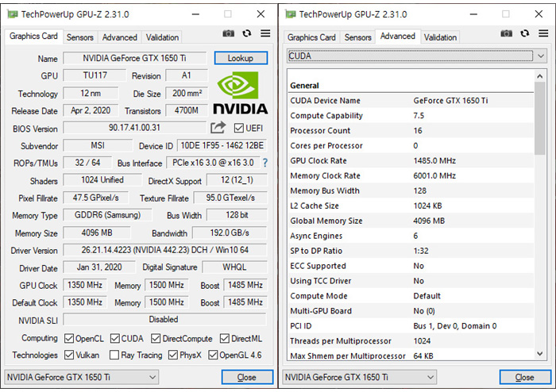The width and height of the screenshot is (556, 392).
Task: Click the Lookup button
Action: pos(241,58)
